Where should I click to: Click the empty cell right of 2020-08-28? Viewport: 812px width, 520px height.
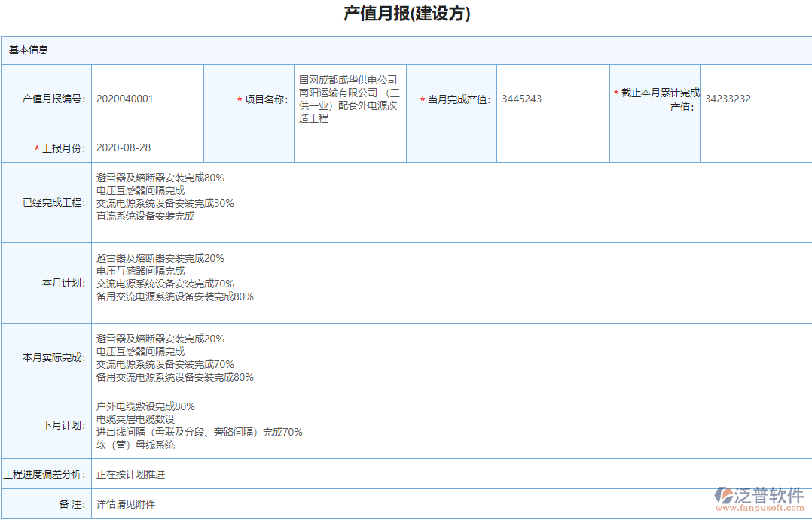click(x=249, y=147)
